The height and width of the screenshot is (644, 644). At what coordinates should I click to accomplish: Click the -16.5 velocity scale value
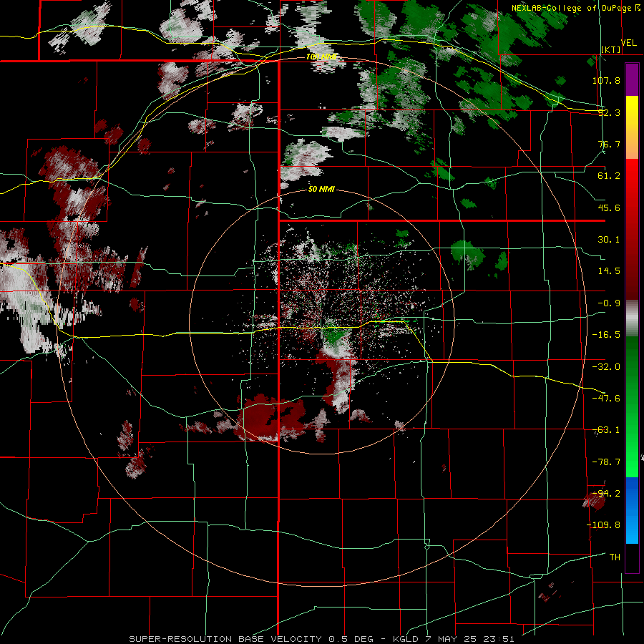tap(606, 335)
